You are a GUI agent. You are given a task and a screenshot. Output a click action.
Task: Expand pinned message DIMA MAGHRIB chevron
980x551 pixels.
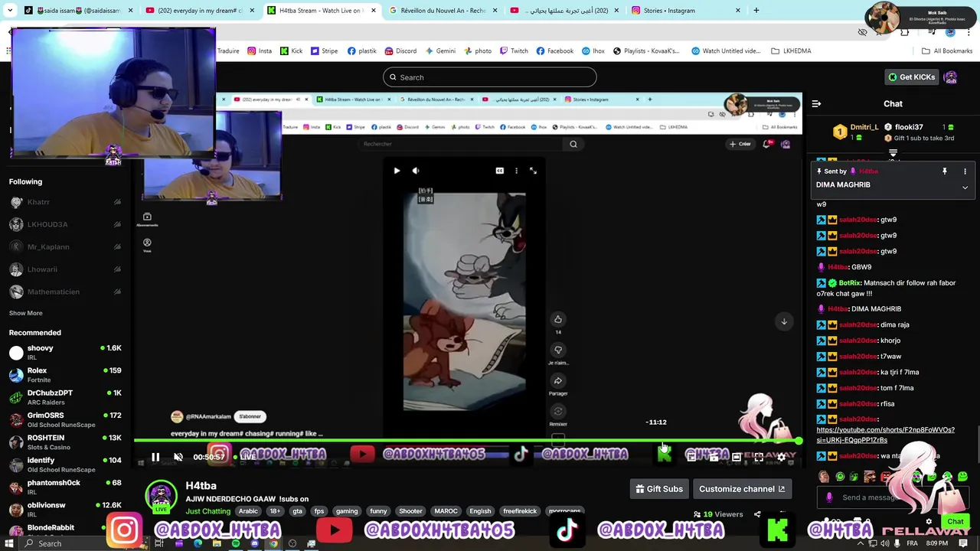tap(965, 187)
